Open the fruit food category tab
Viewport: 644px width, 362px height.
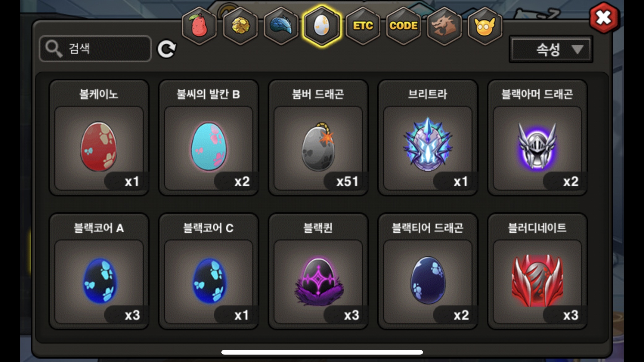199,26
